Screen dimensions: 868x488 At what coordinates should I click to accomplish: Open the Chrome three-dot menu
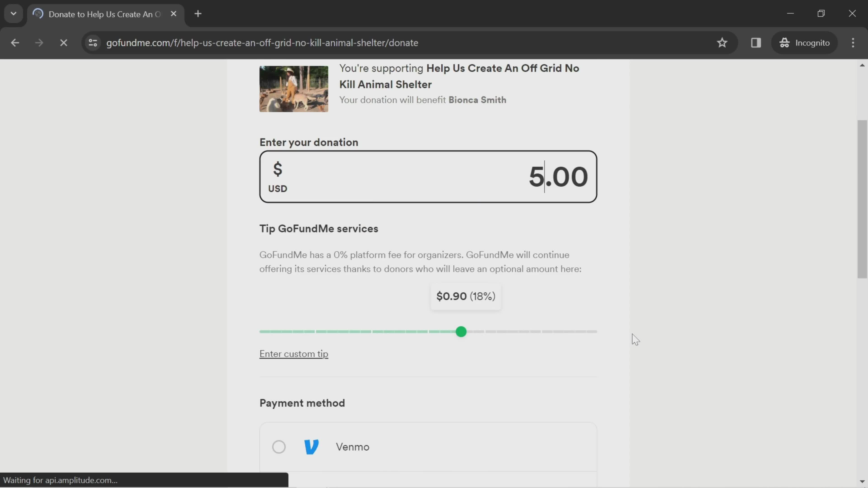coord(853,43)
